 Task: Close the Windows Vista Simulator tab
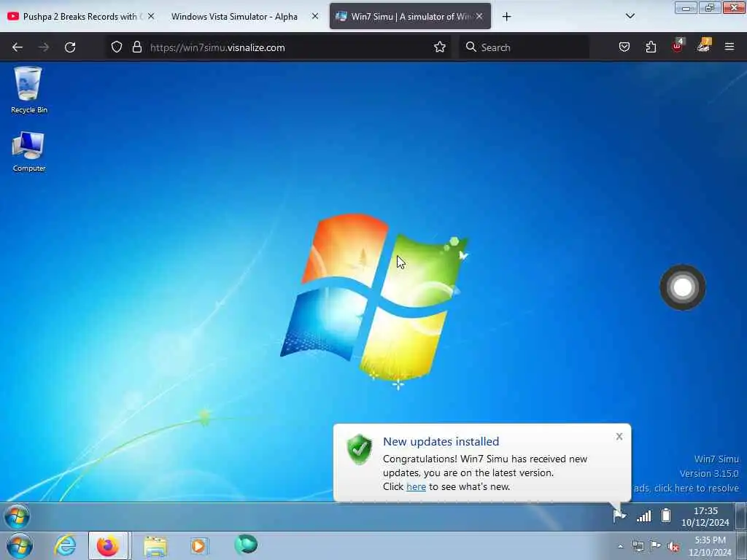pyautogui.click(x=315, y=16)
